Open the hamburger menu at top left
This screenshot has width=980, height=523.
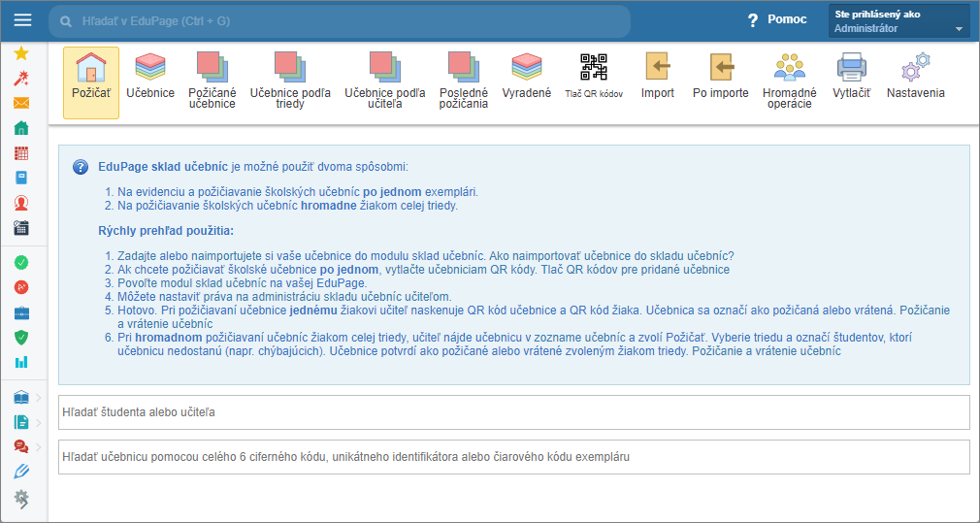coord(22,20)
